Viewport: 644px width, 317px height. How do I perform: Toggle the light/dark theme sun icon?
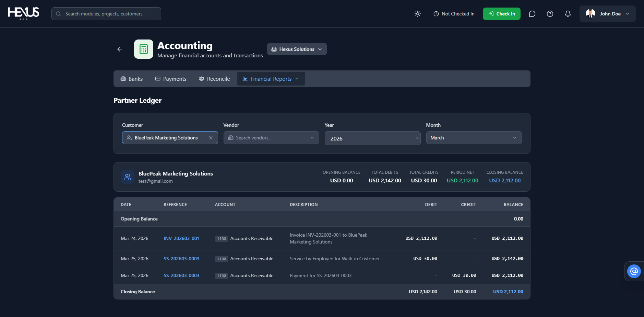tap(418, 14)
